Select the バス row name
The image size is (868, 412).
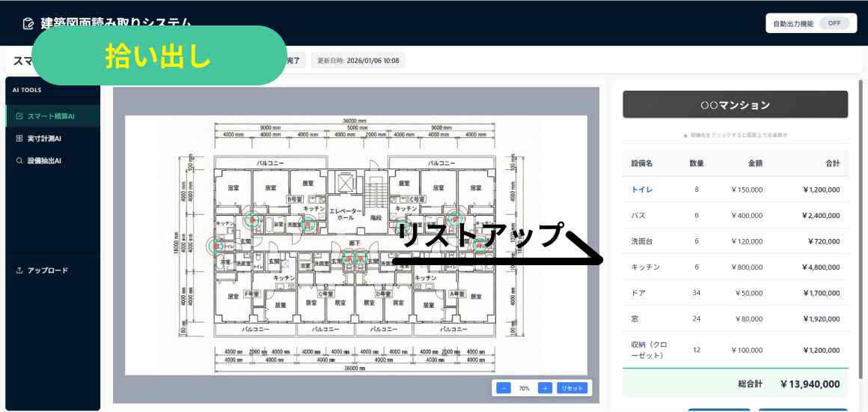pos(638,215)
